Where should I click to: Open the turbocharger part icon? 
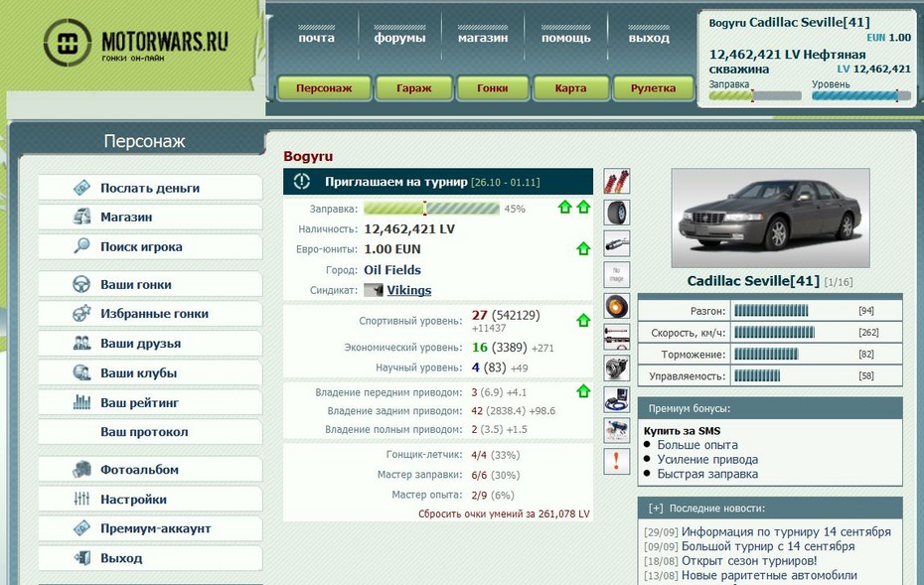[616, 368]
